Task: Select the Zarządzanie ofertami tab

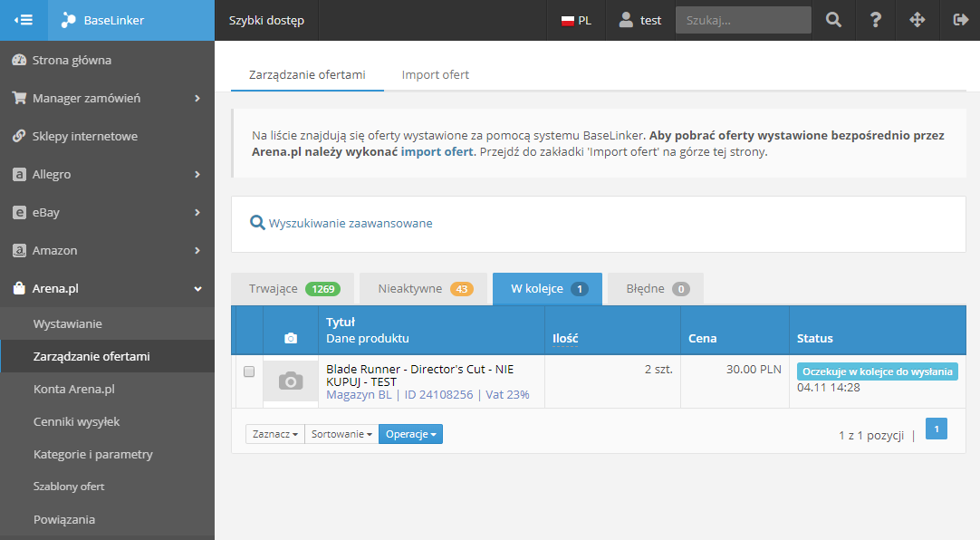Action: pyautogui.click(x=307, y=75)
